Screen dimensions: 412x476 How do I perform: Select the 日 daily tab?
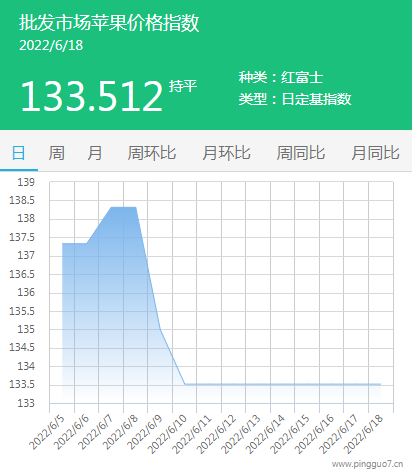[x=19, y=153]
